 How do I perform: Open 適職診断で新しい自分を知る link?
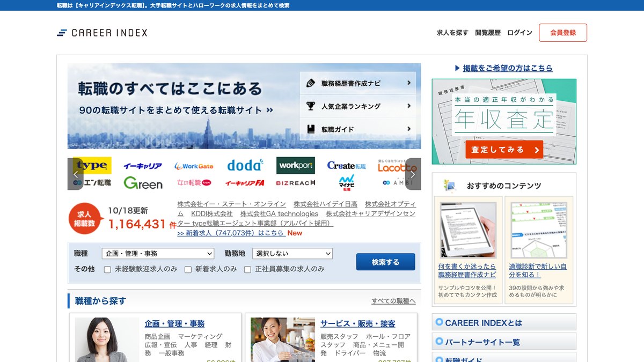click(538, 270)
